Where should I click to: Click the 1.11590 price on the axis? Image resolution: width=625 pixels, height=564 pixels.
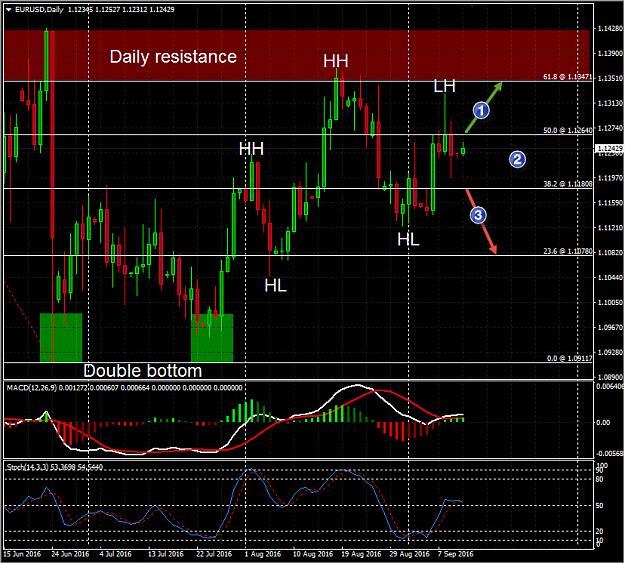tap(609, 202)
